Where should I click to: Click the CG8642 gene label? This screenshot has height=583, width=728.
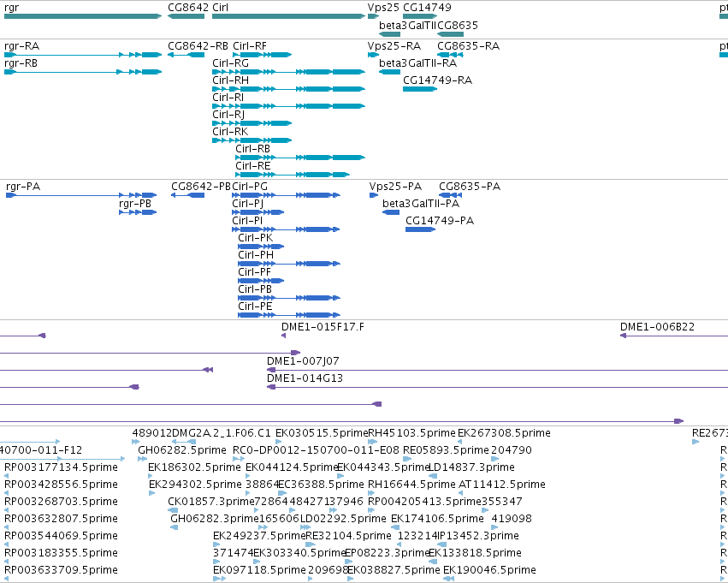pyautogui.click(x=188, y=8)
